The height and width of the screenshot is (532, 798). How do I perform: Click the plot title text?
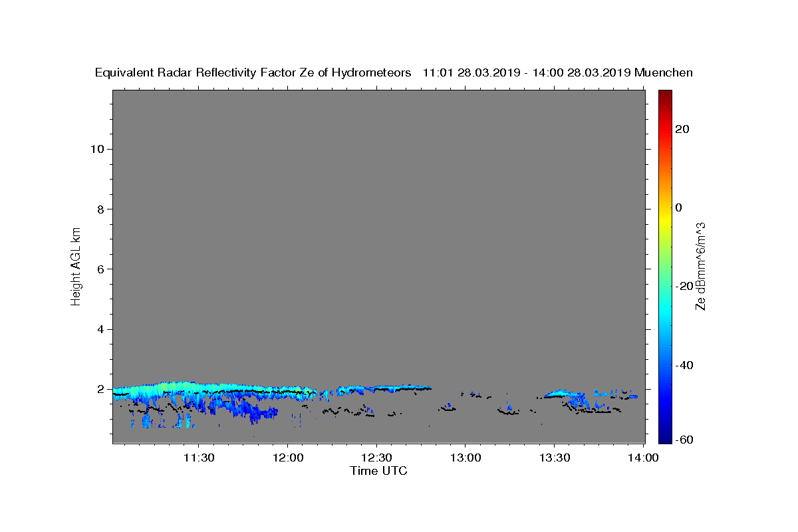tap(394, 72)
